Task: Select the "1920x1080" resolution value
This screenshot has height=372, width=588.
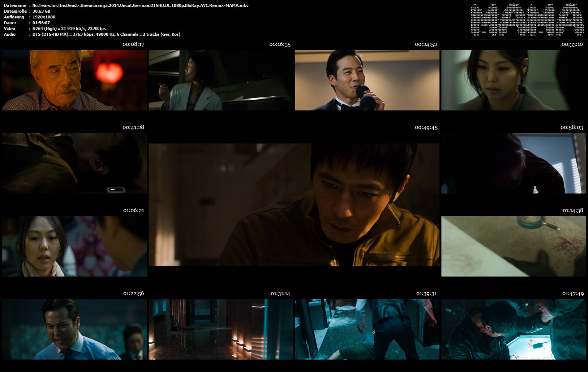Action: tap(44, 17)
